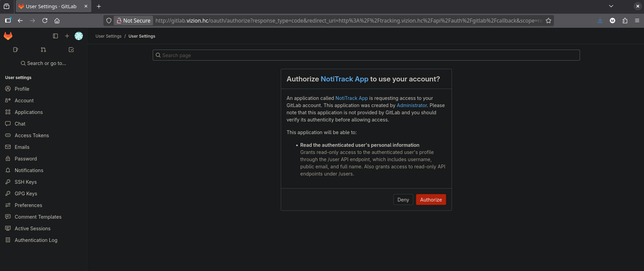Click the browser Forward arrow
Image resolution: width=644 pixels, height=271 pixels.
[33, 21]
